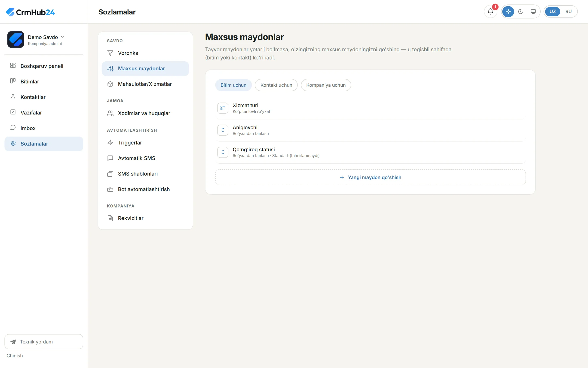
Task: Open Boshqaruv paneli dashboard icon
Action: [x=13, y=65]
